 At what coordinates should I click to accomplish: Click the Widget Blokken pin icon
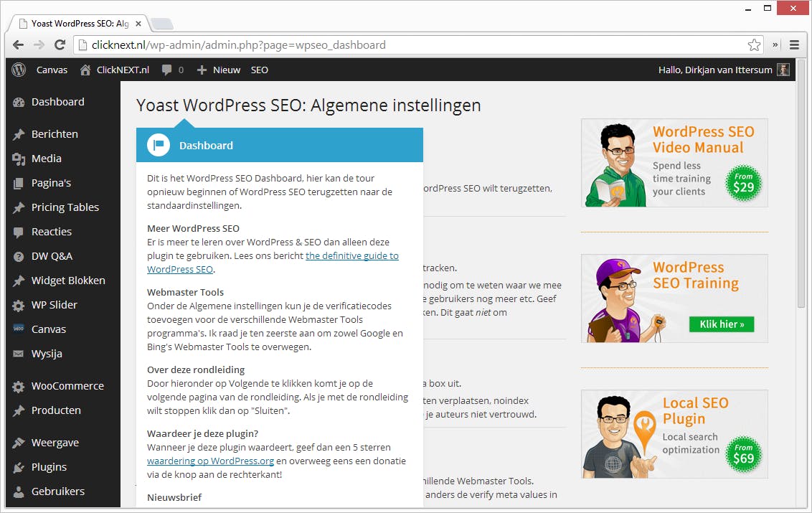tap(19, 281)
